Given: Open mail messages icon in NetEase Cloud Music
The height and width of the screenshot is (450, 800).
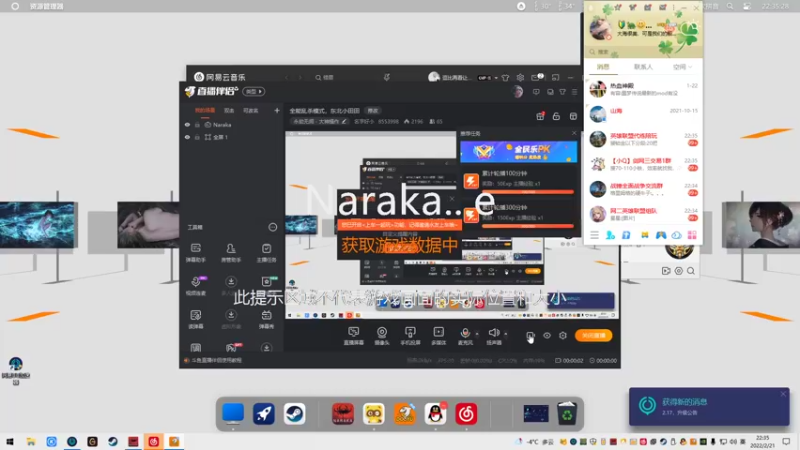Looking at the screenshot, I should click(536, 78).
